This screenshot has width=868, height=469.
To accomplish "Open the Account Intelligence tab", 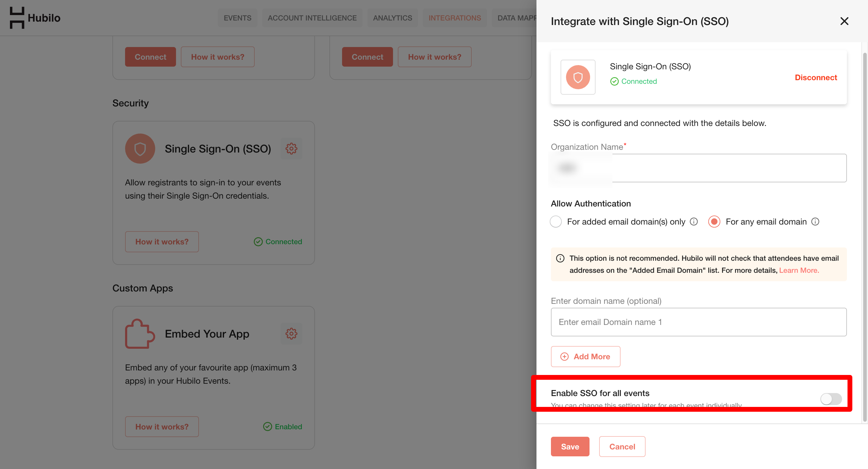I will point(312,18).
